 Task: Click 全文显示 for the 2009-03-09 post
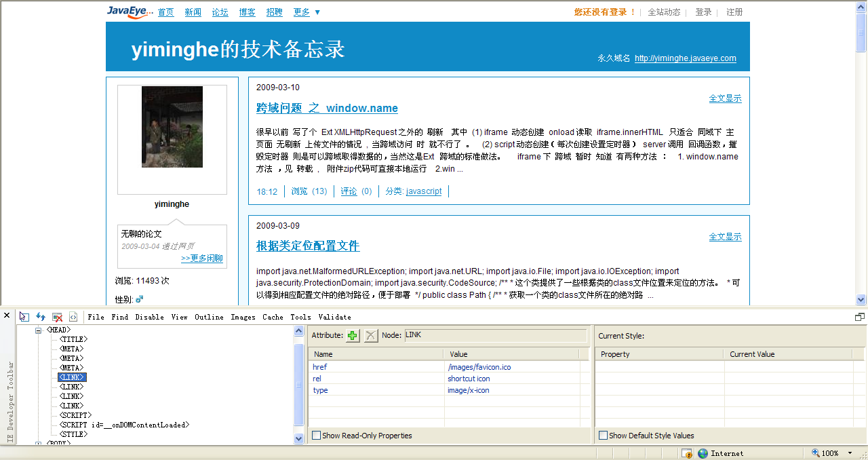725,237
